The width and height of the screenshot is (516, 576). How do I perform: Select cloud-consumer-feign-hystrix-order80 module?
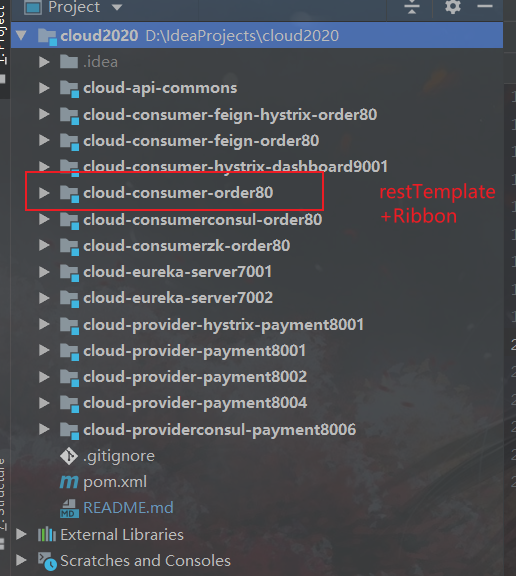[230, 115]
